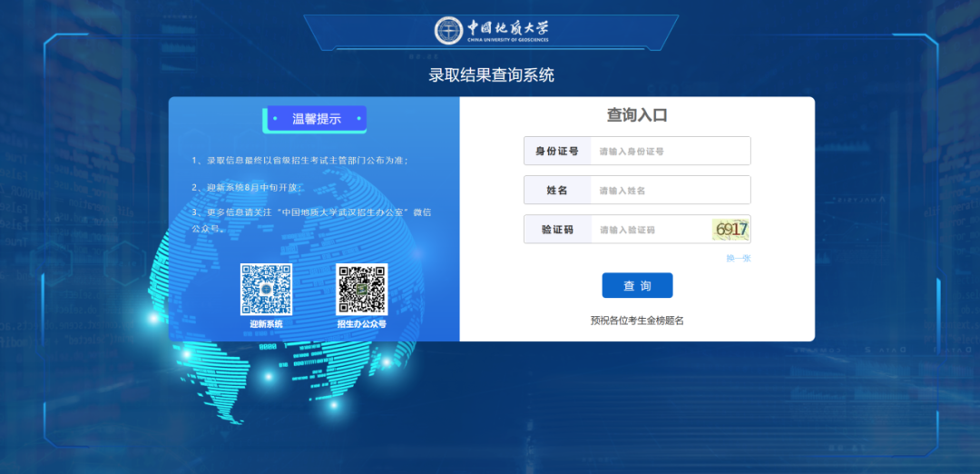Click the 查询入口 heading

[x=637, y=115]
